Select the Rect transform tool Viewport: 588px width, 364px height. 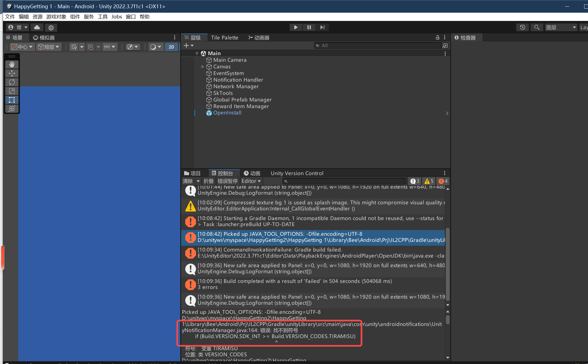click(x=12, y=100)
